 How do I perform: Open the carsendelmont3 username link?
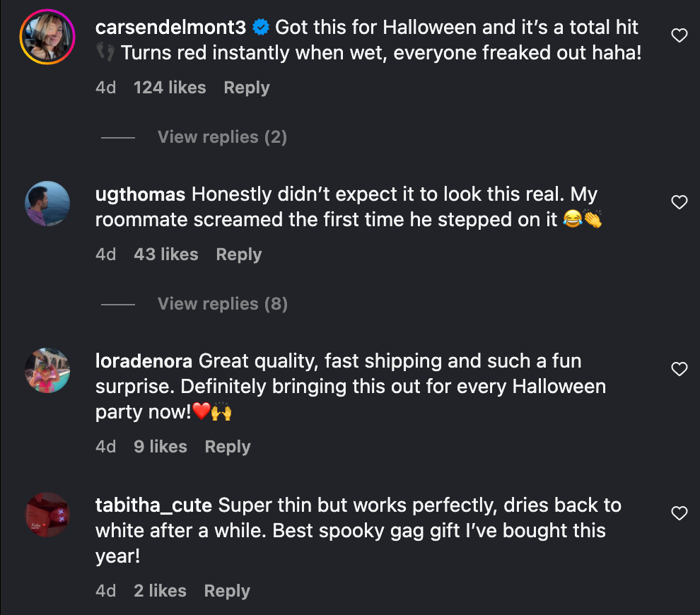170,28
